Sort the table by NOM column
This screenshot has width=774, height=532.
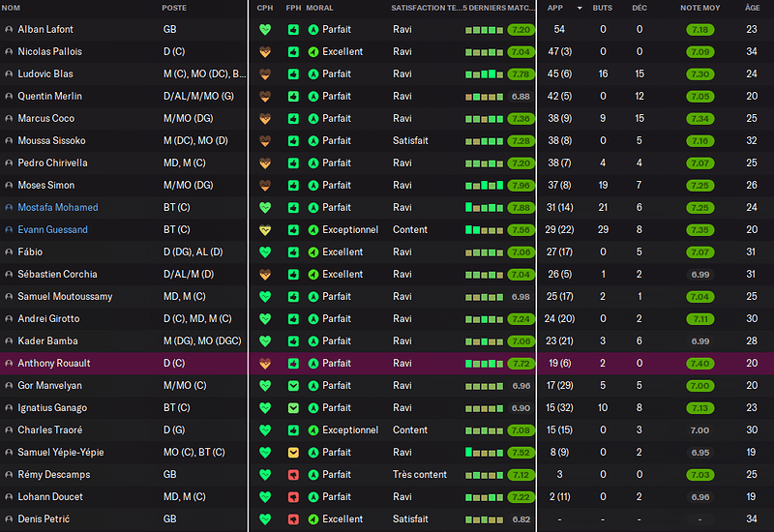tap(12, 8)
